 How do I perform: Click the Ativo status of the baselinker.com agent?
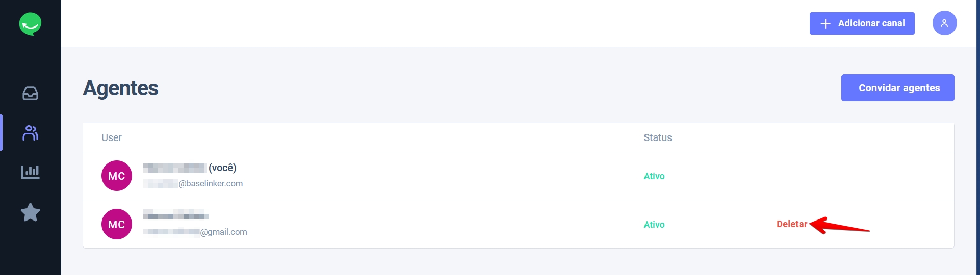[x=654, y=176]
